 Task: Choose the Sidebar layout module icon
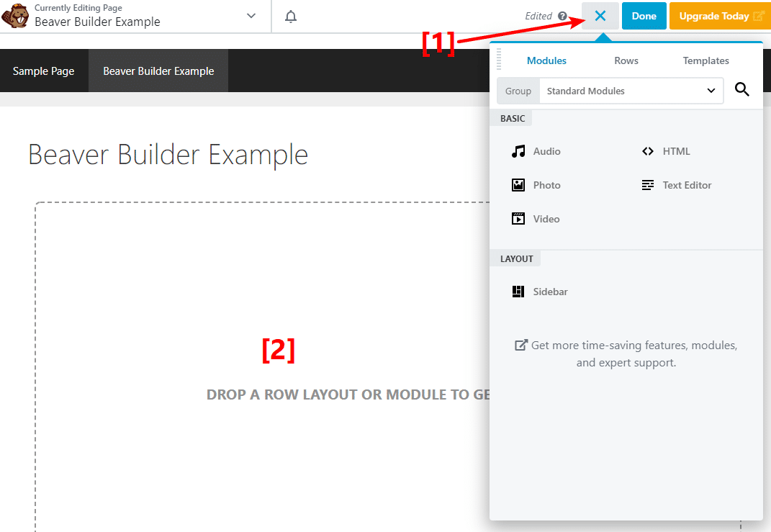(518, 292)
